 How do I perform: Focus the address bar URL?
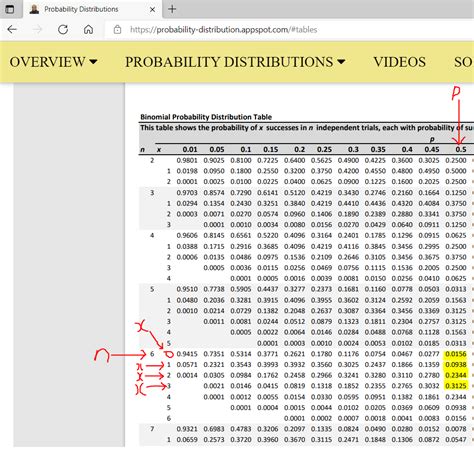[x=223, y=30]
